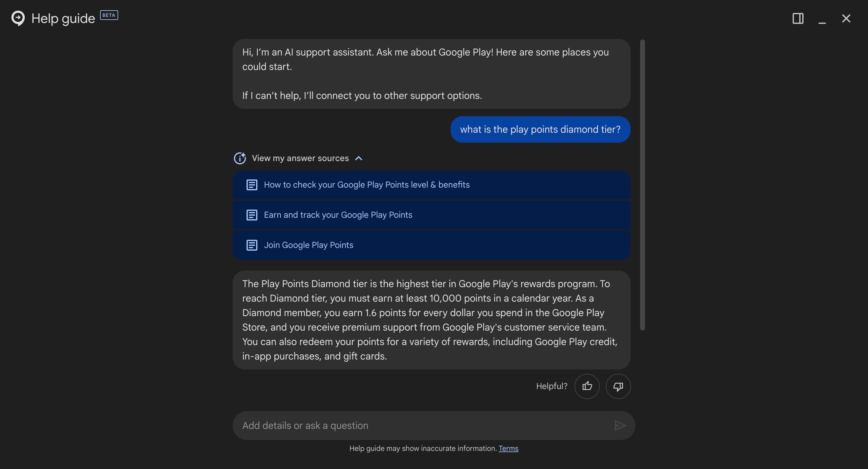
Task: Mark the answer unhelpful with thumbs down
Action: click(x=618, y=386)
